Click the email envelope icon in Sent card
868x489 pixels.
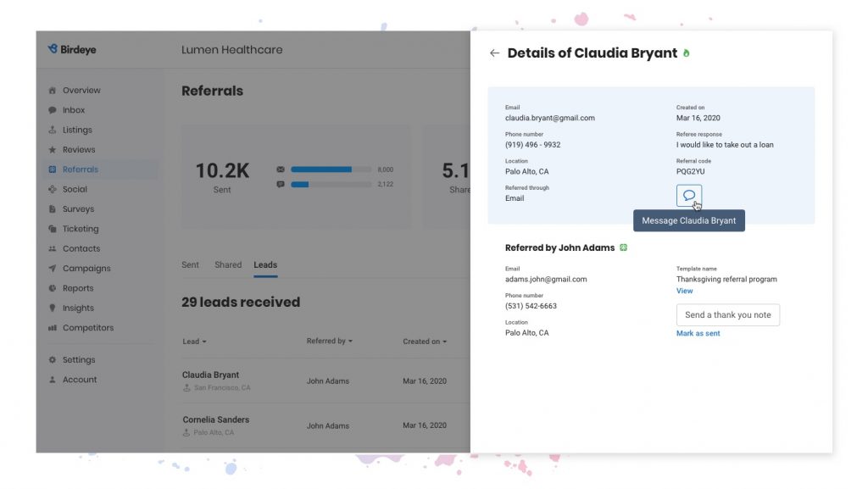coord(281,169)
